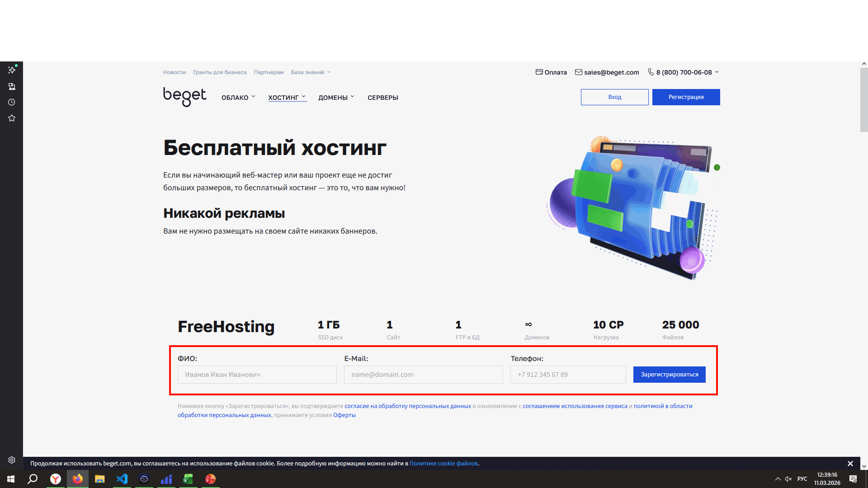Switch to Firefox in the taskbar

tap(78, 479)
